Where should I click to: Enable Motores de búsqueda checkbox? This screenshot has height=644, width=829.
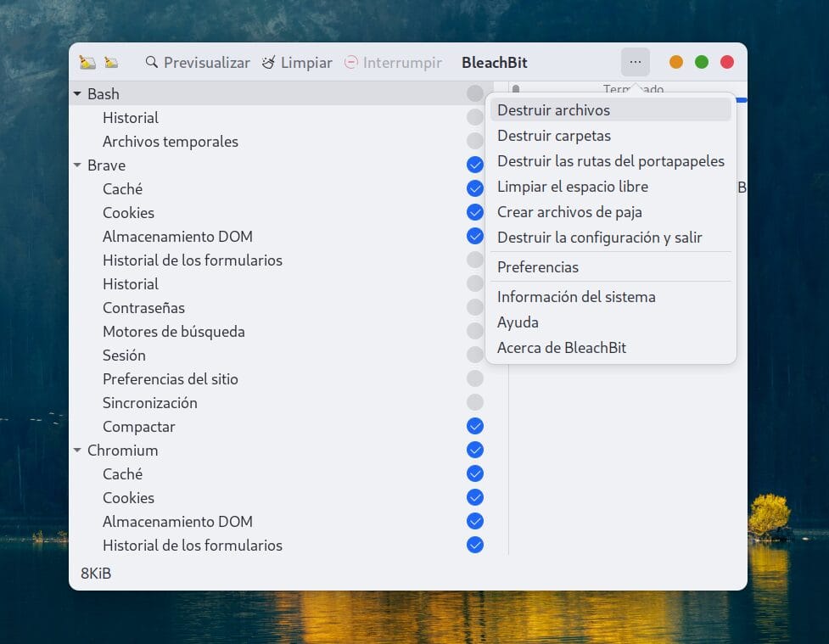coord(475,331)
